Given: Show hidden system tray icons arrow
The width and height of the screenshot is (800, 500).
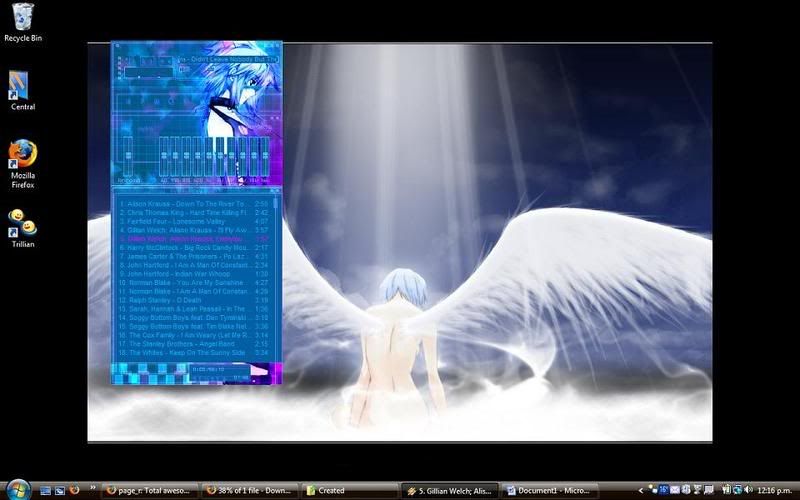Looking at the screenshot, I should click(x=641, y=491).
